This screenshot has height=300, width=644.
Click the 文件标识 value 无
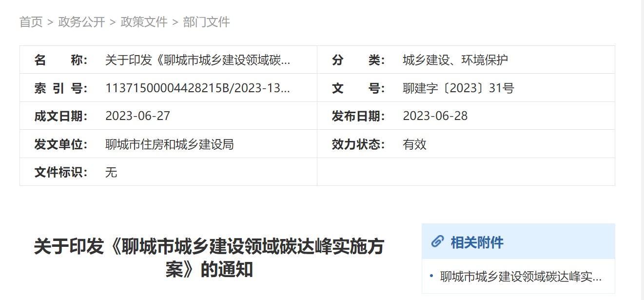coord(111,172)
